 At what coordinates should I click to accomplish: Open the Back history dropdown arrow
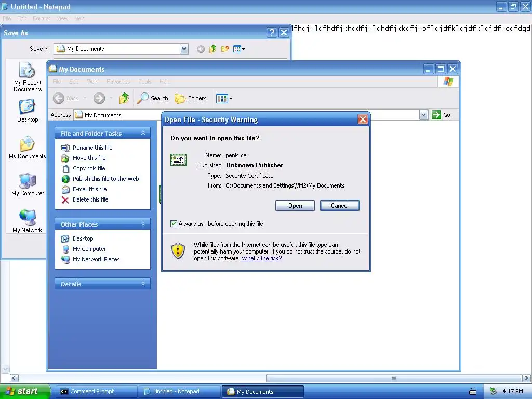coord(85,98)
